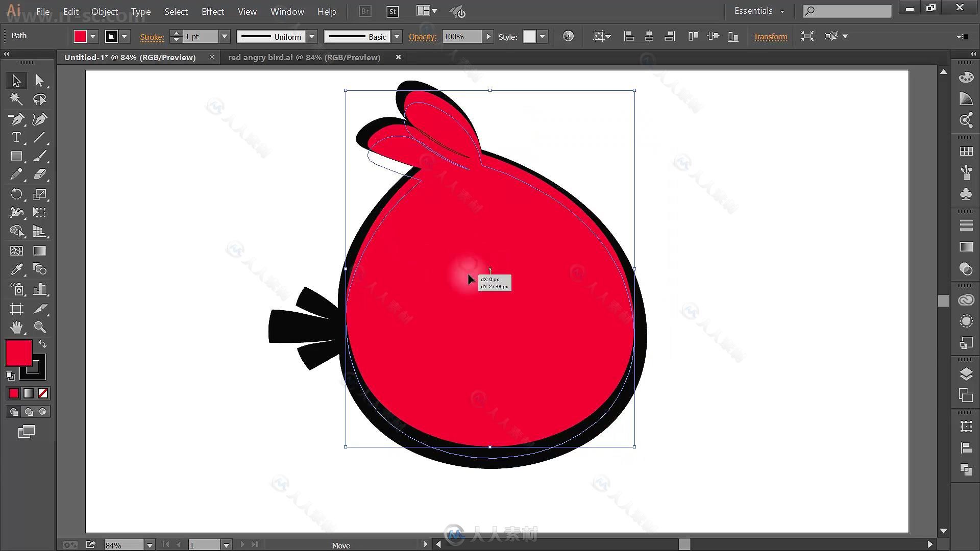Select the Type tool
The width and height of the screenshot is (980, 551).
pos(16,138)
